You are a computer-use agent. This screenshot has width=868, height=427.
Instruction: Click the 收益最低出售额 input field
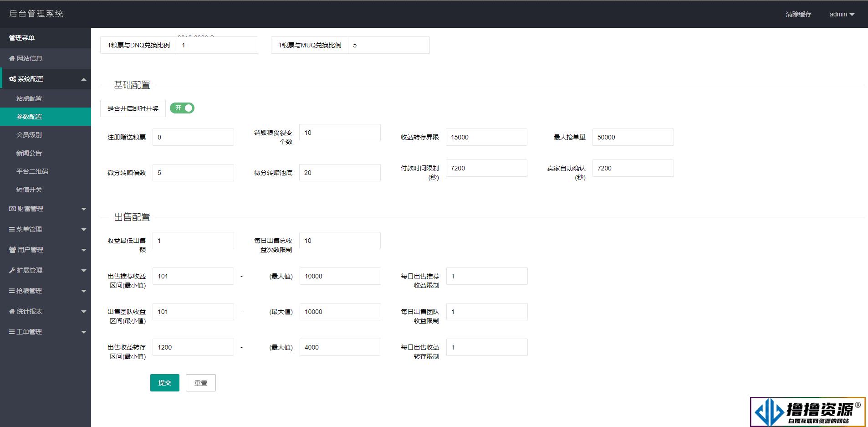coord(193,241)
